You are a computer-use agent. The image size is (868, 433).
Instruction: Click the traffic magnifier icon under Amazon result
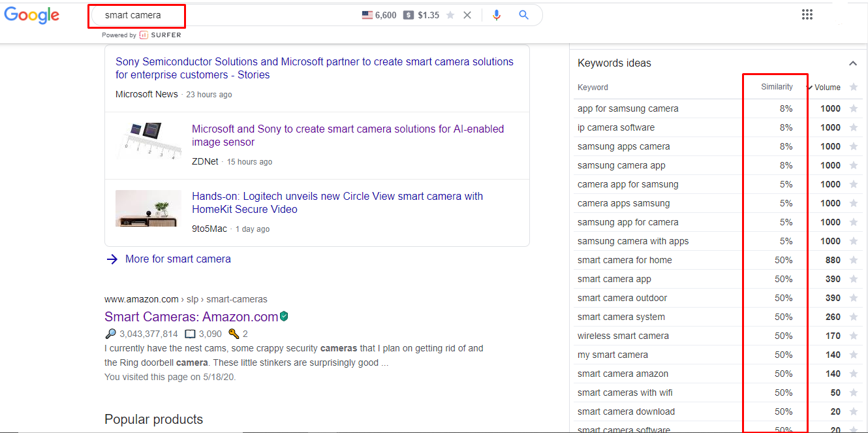pos(110,334)
